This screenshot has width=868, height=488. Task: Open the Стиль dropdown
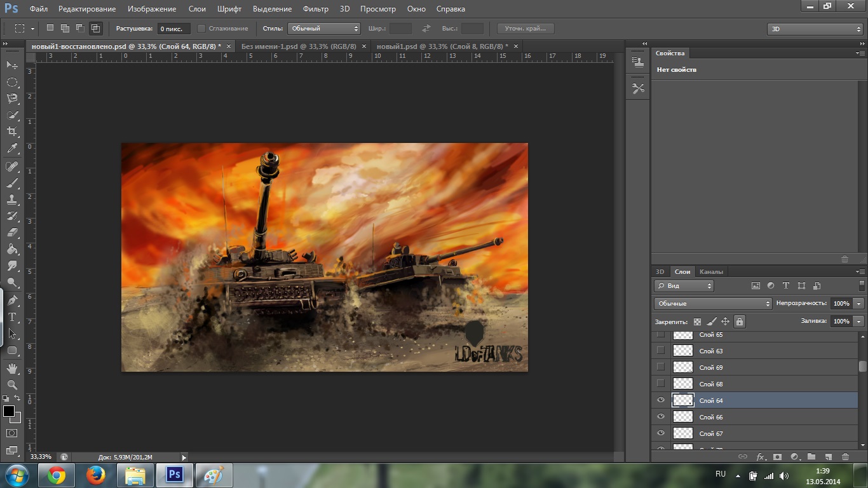(x=324, y=29)
